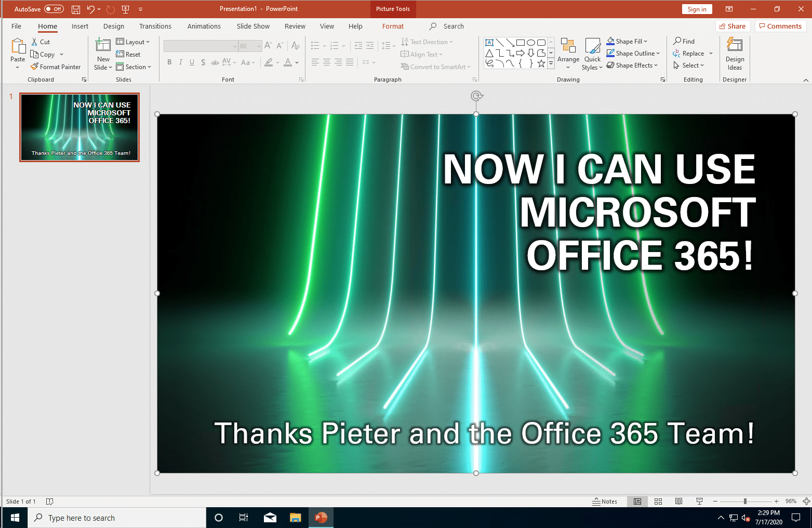Switch to Reading View icon
Image resolution: width=812 pixels, height=528 pixels.
point(678,501)
